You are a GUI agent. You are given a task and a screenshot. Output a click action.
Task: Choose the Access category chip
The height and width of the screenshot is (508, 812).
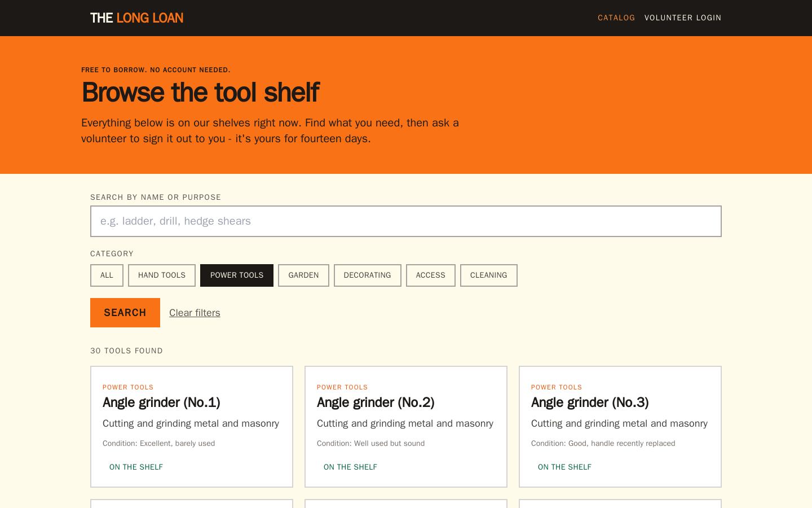[x=431, y=275]
